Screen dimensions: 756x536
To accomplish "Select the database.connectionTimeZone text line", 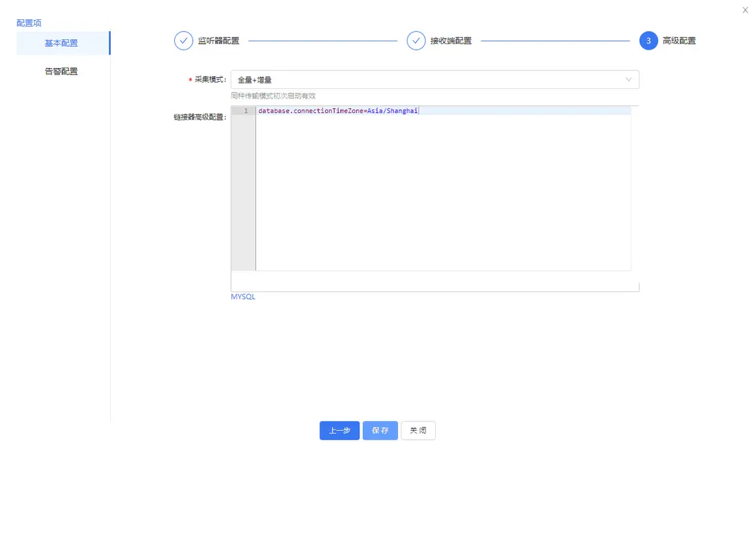I will tap(337, 110).
